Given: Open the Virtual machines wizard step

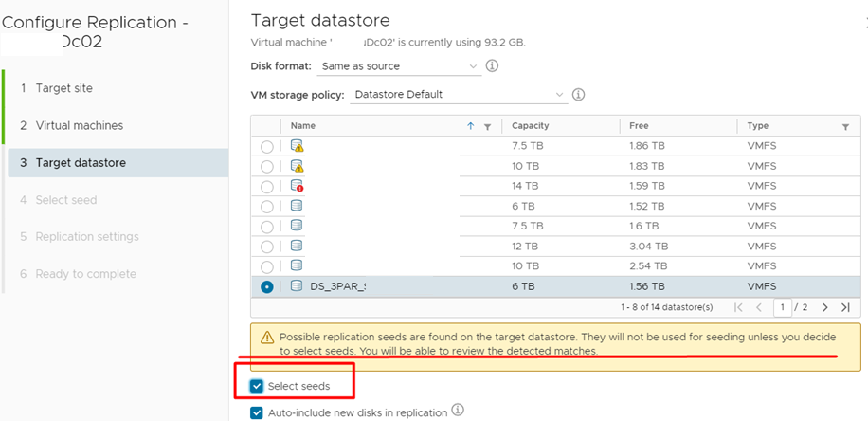Looking at the screenshot, I should [80, 125].
